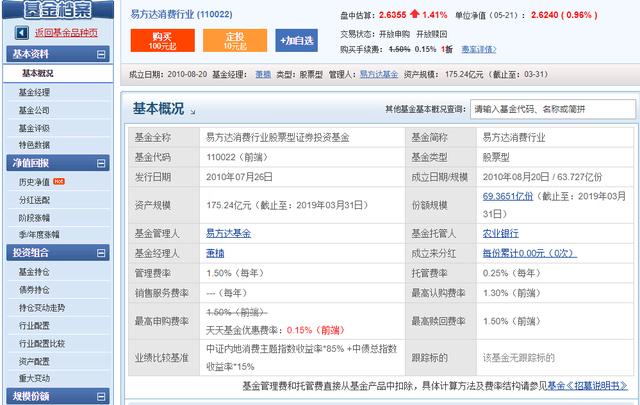Click the orange 购买 100元起 button

[162, 40]
